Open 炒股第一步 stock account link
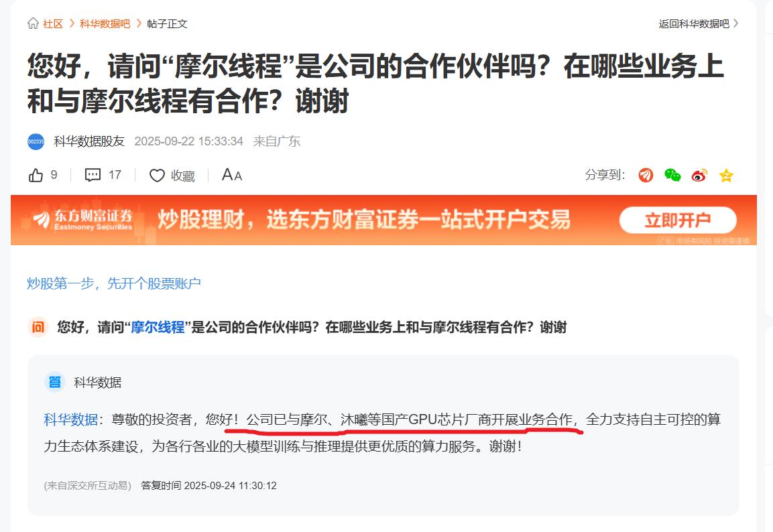Screen dimensions: 773x532 pos(113,283)
